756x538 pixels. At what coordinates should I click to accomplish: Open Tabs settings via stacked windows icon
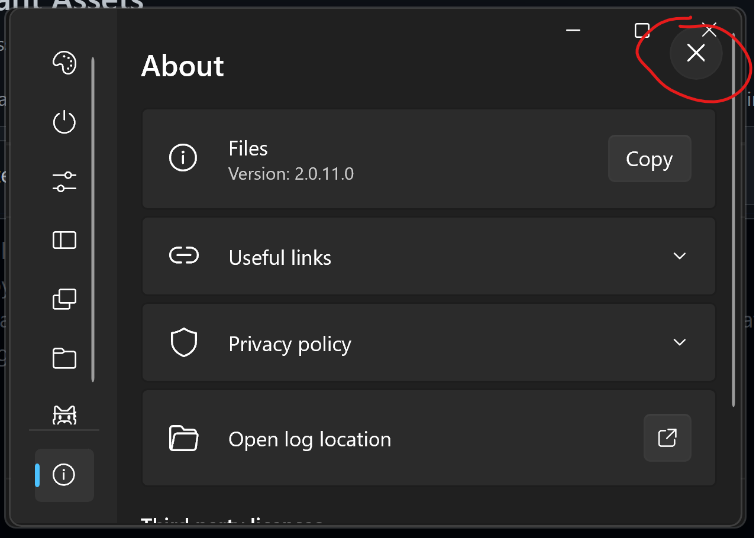[x=64, y=299]
